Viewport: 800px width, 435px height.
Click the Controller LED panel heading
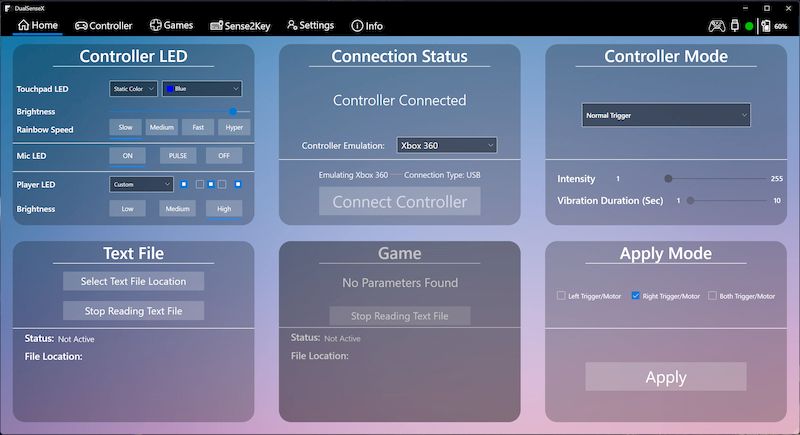[133, 56]
